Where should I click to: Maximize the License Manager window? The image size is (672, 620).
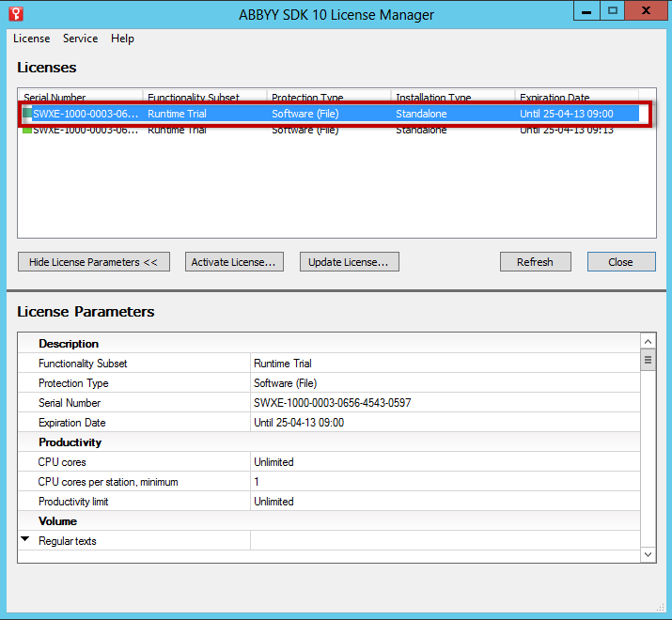613,11
